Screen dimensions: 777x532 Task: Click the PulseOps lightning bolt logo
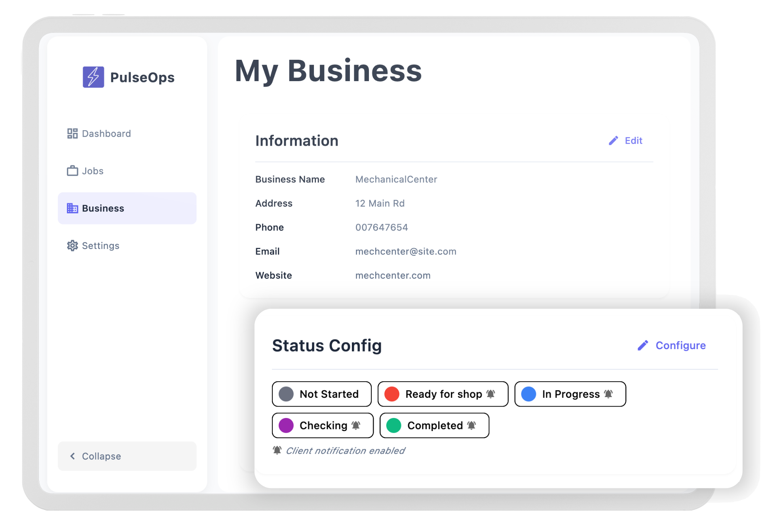point(93,77)
